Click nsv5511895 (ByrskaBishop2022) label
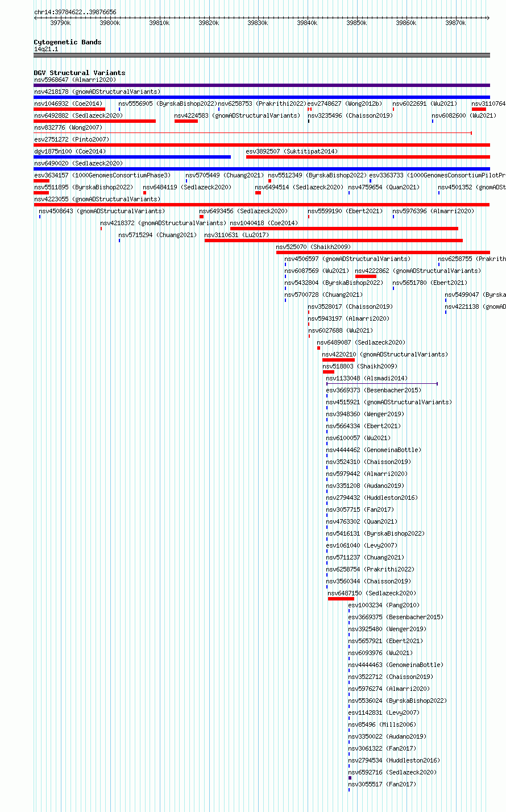The width and height of the screenshot is (506, 812). [84, 187]
